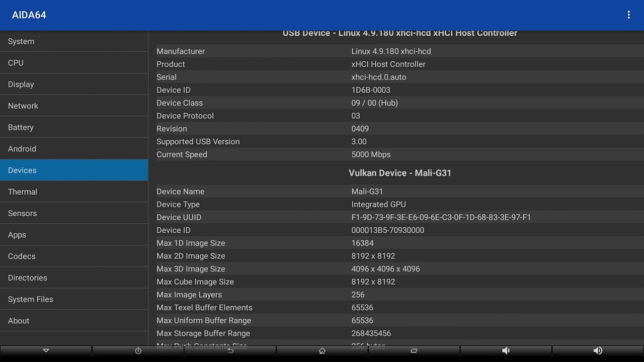644x362 pixels.
Task: Switch to the Display section
Action: coord(74,84)
